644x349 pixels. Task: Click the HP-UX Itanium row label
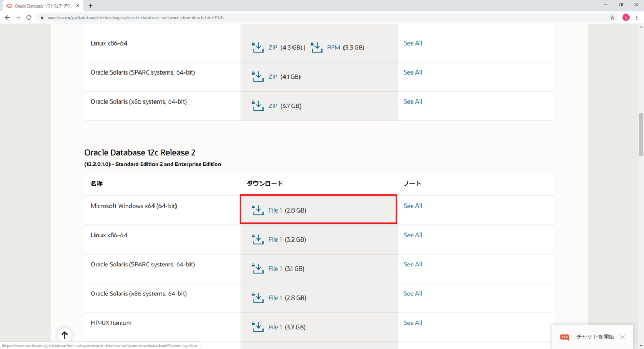point(111,323)
